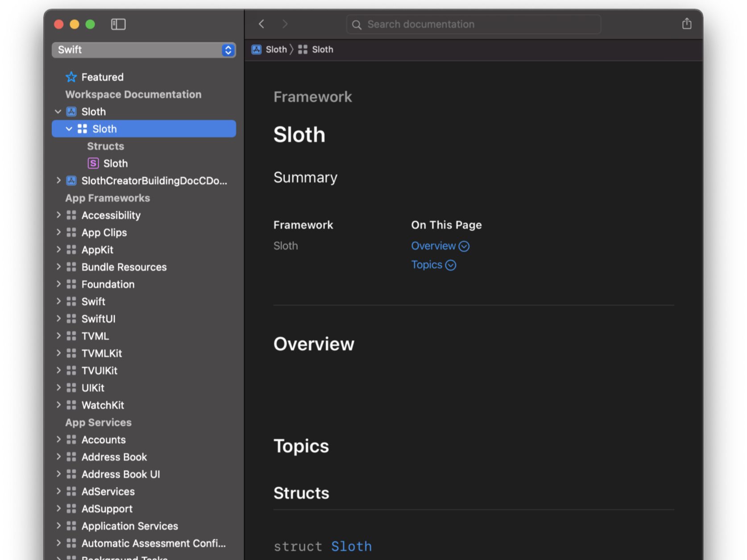Image resolution: width=747 pixels, height=560 pixels.
Task: Click the Foundation framework grid icon
Action: pyautogui.click(x=71, y=284)
